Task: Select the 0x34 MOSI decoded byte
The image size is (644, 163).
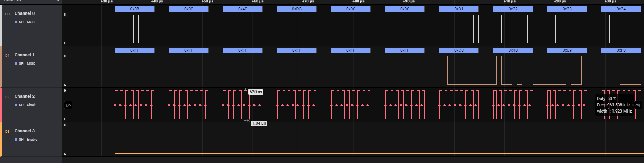Action: tap(621, 9)
